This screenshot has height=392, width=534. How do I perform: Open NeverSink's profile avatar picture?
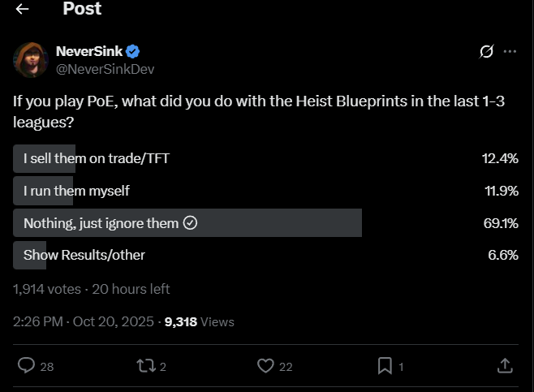pyautogui.click(x=29, y=59)
